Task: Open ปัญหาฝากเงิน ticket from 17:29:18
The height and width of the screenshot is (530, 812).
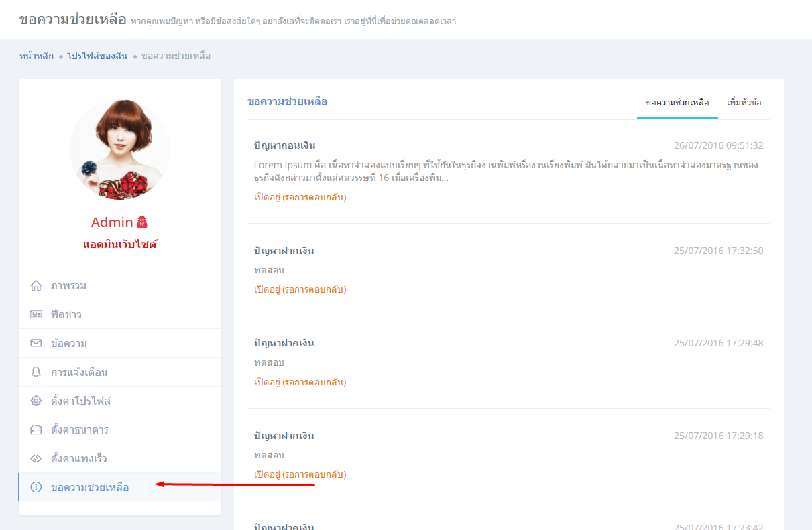Action: tap(284, 436)
